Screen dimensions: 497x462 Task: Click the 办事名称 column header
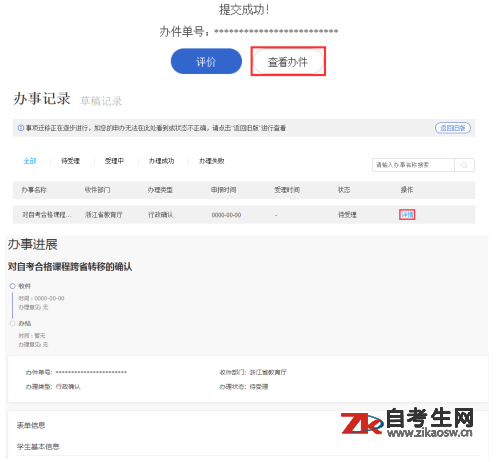tap(34, 190)
